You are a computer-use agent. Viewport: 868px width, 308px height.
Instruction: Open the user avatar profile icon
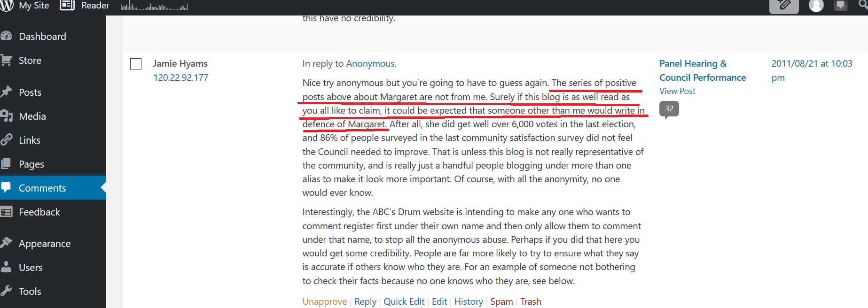click(x=816, y=6)
